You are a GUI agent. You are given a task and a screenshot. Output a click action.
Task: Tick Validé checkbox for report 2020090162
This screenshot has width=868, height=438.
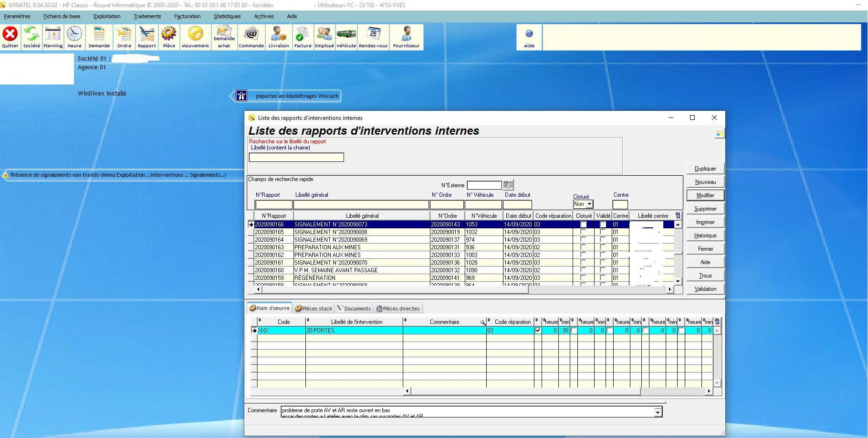coord(603,255)
